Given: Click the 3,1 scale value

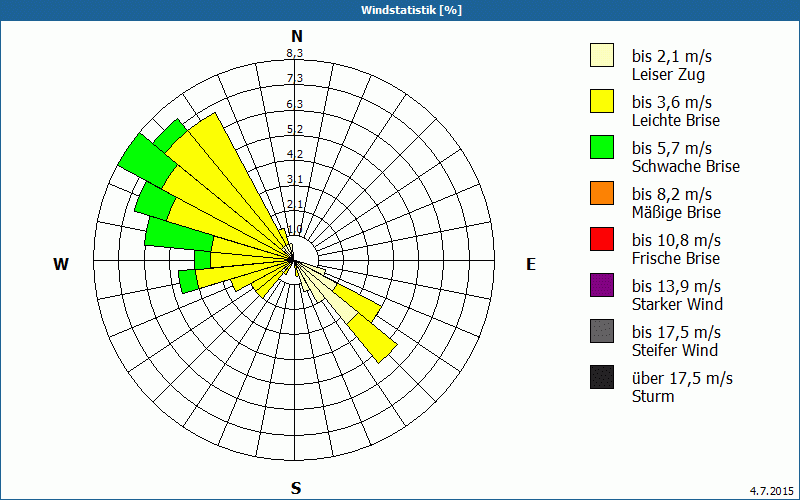Looking at the screenshot, I should (x=295, y=179).
